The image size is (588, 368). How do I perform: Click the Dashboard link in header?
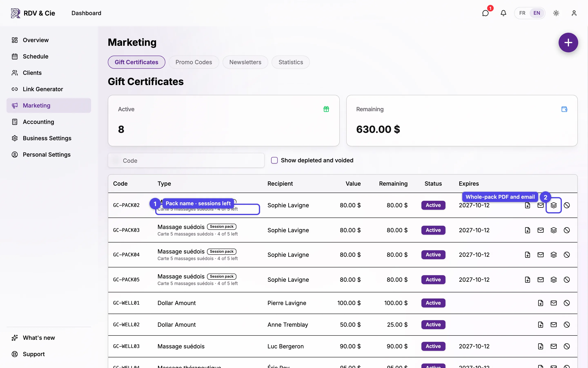[x=86, y=13]
